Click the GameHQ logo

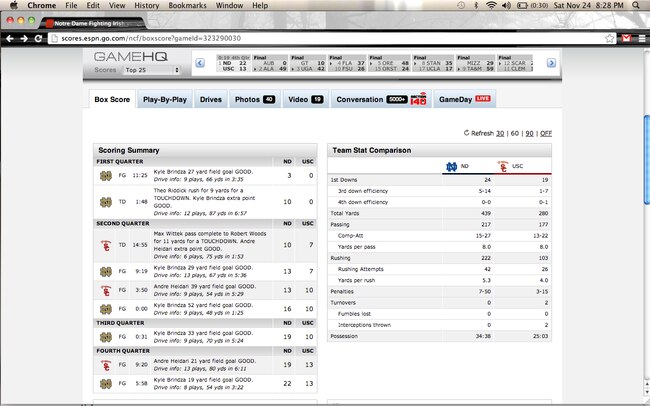click(131, 57)
